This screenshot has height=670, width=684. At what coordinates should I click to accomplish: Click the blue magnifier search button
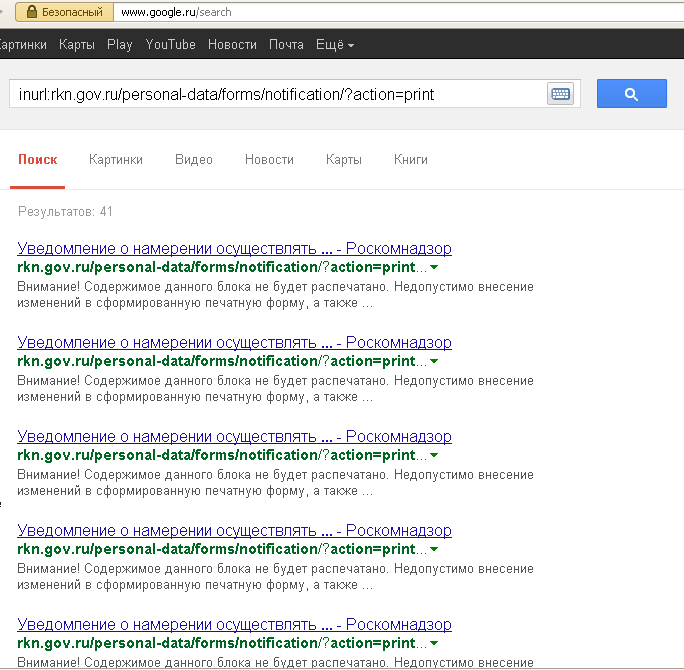point(631,93)
